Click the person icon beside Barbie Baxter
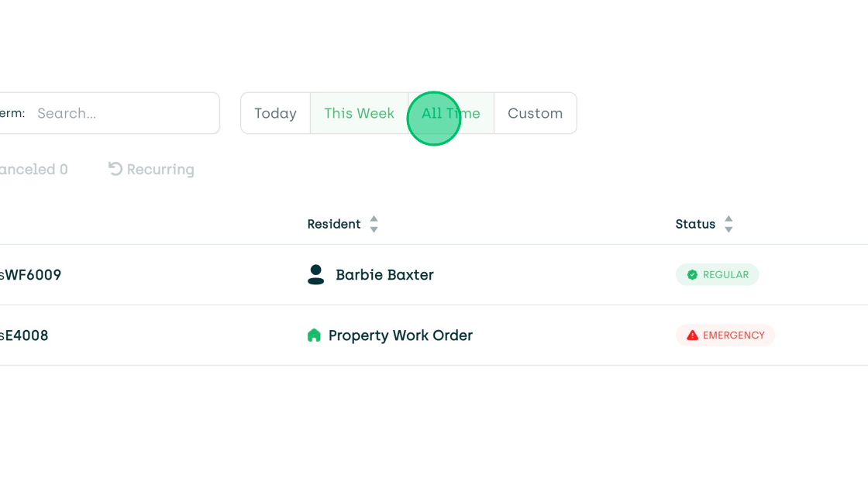The height and width of the screenshot is (485, 868). coord(315,274)
